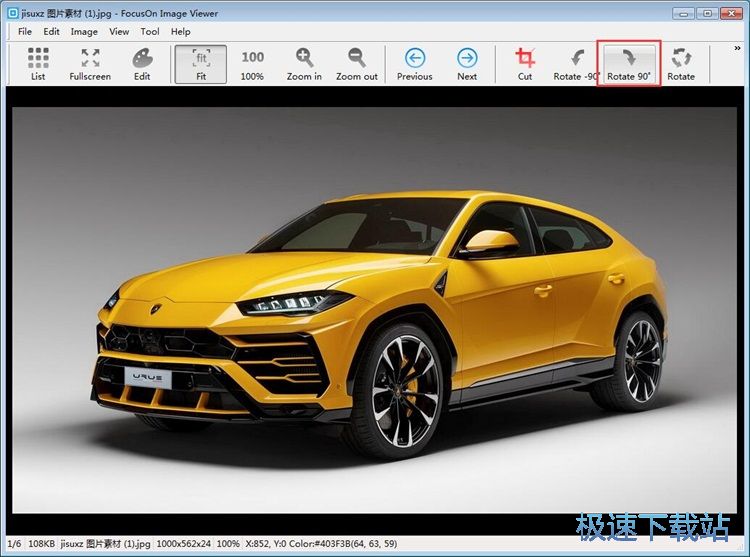
Task: Expand the toolbar overflow chevron
Action: click(737, 48)
